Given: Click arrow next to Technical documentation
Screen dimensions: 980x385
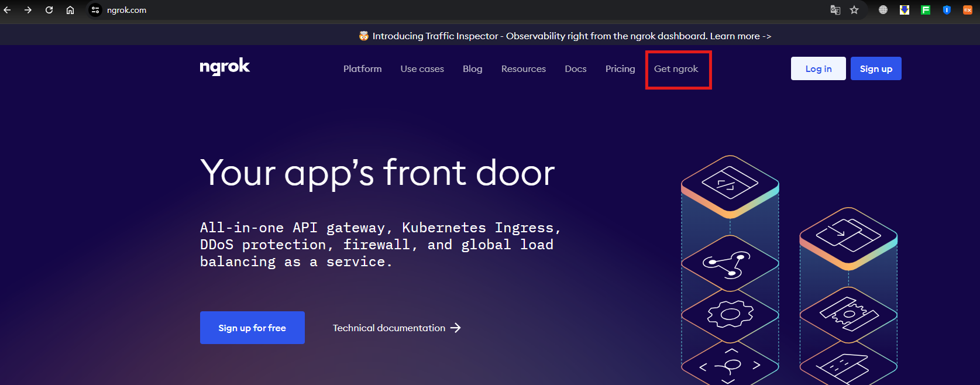Looking at the screenshot, I should pos(456,328).
